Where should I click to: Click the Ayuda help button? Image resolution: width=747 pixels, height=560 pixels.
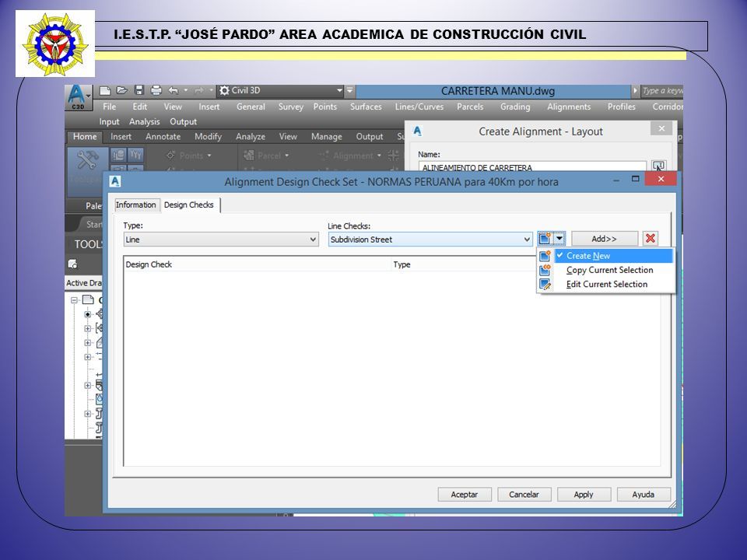644,495
